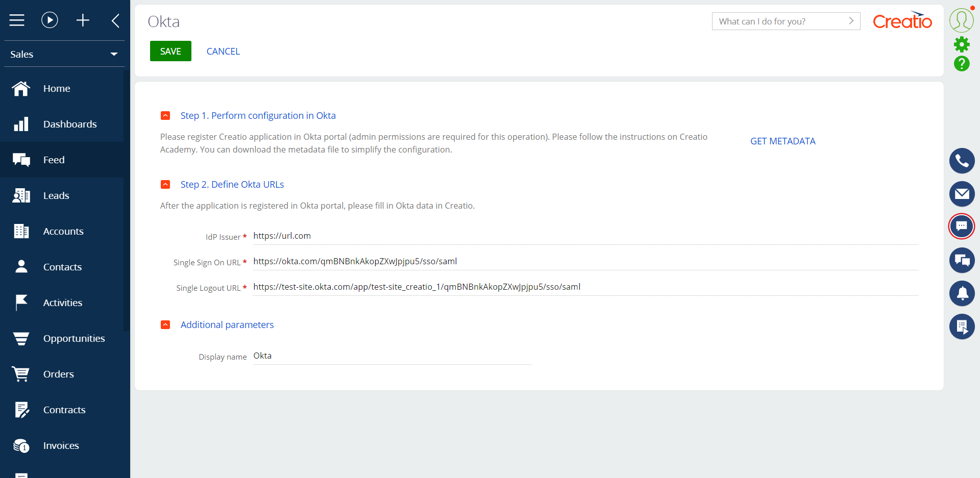Open the settings gear icon
This screenshot has height=478, width=980.
[962, 44]
